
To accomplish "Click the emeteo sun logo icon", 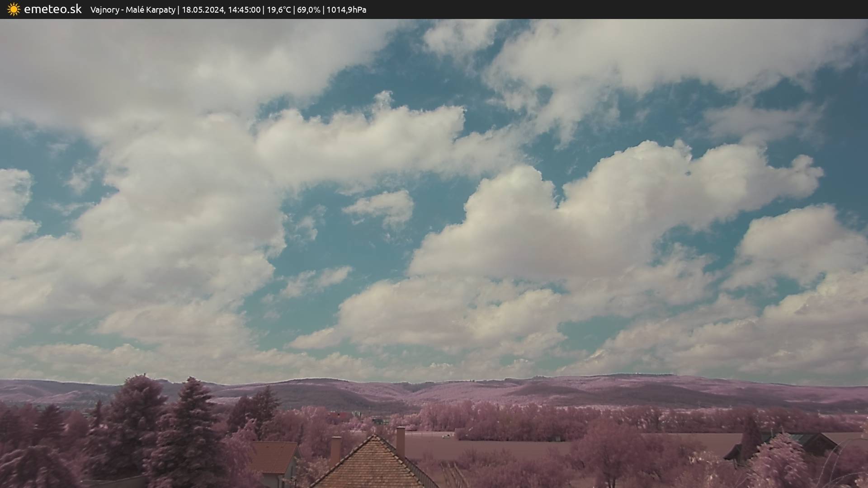I will pos(14,9).
